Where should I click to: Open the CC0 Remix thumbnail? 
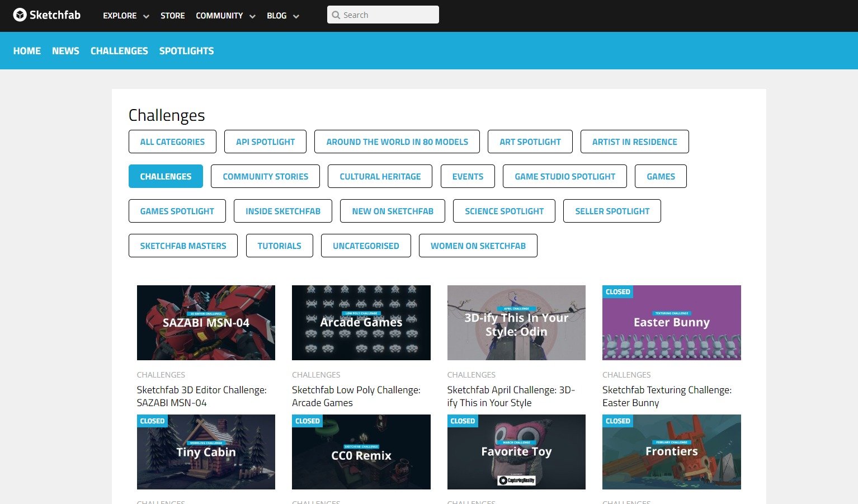click(x=361, y=452)
